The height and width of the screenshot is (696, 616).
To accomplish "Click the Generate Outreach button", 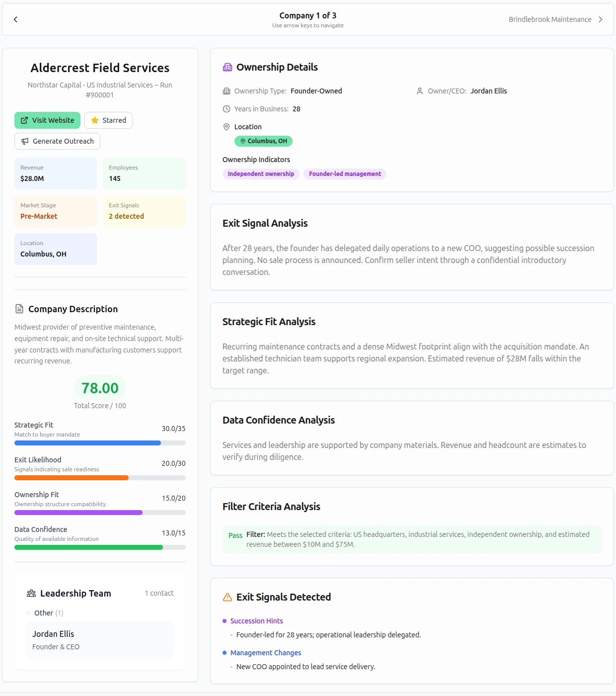I will pyautogui.click(x=57, y=141).
